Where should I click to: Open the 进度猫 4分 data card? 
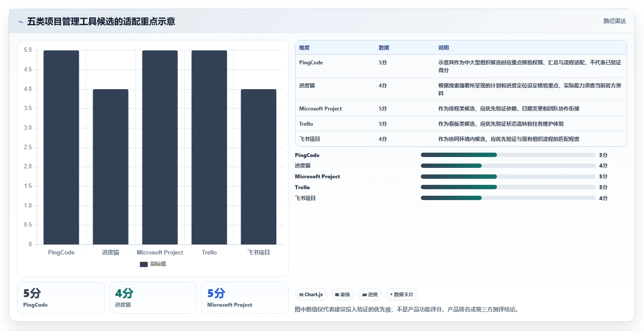click(153, 298)
